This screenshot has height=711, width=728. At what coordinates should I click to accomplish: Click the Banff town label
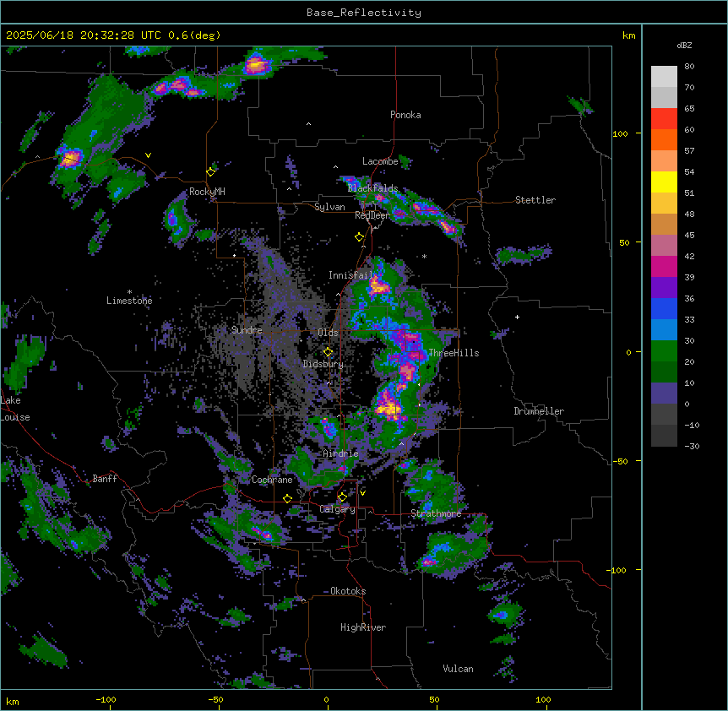(105, 479)
